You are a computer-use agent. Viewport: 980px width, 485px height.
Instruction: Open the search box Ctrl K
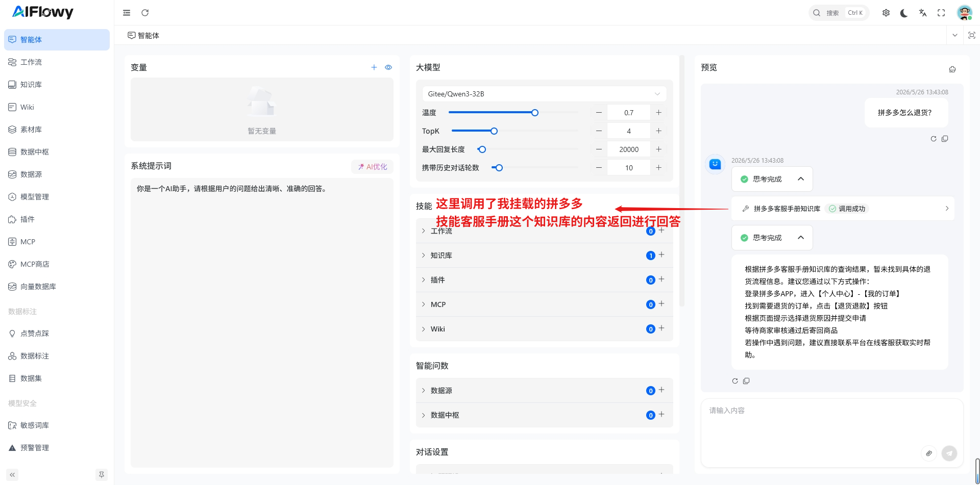(839, 13)
